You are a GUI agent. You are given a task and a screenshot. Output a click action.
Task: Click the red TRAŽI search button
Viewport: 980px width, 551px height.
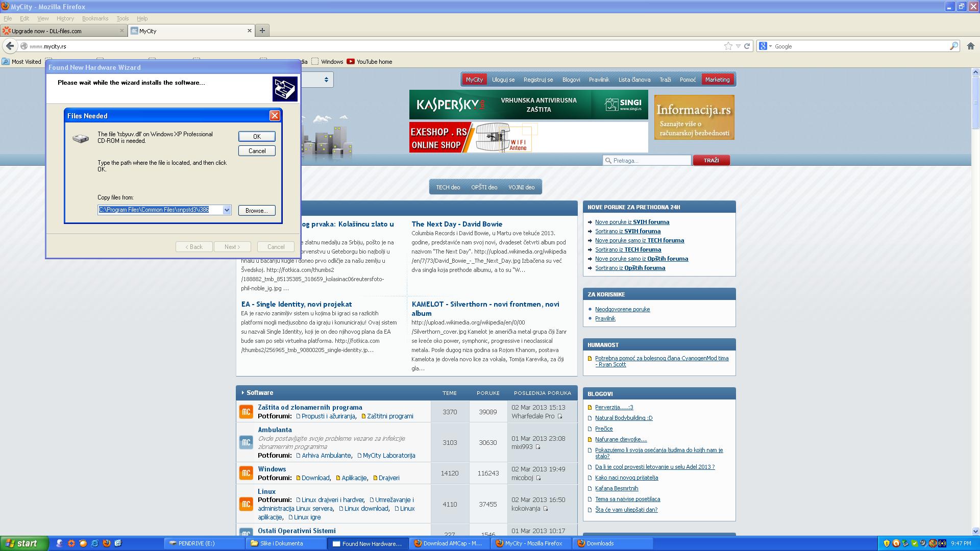(x=711, y=161)
